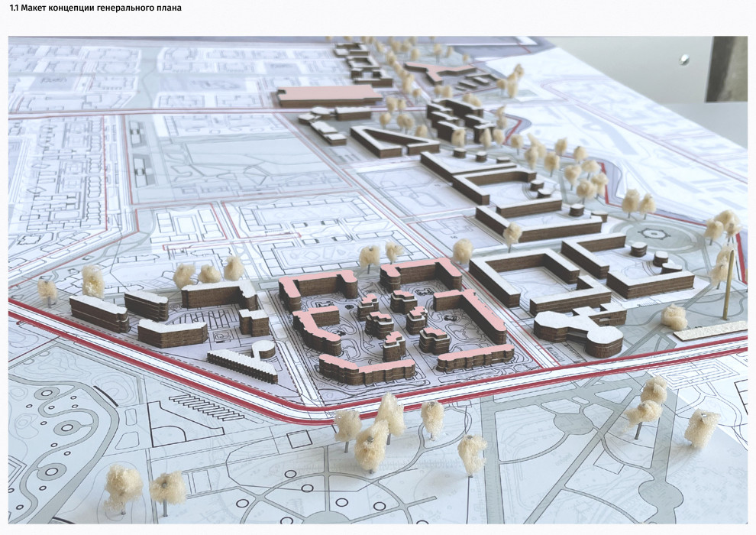Click the tall wooden pole on right edge
The width and height of the screenshot is (756, 535).
pyautogui.click(x=729, y=284)
